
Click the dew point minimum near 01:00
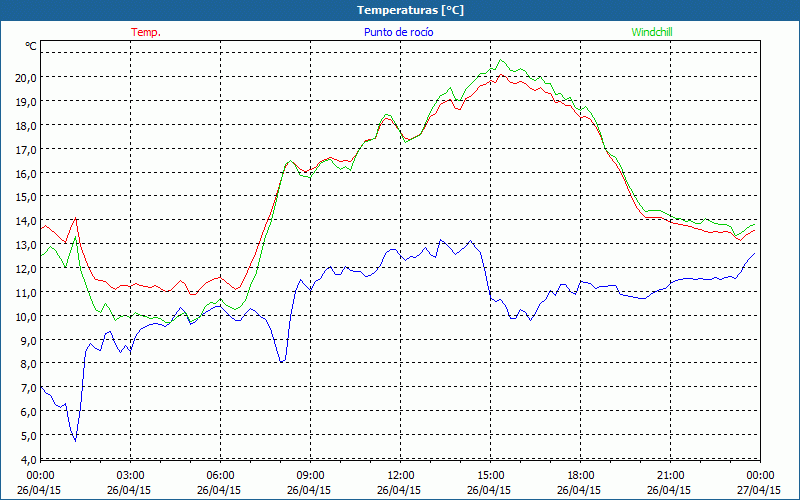[76, 441]
